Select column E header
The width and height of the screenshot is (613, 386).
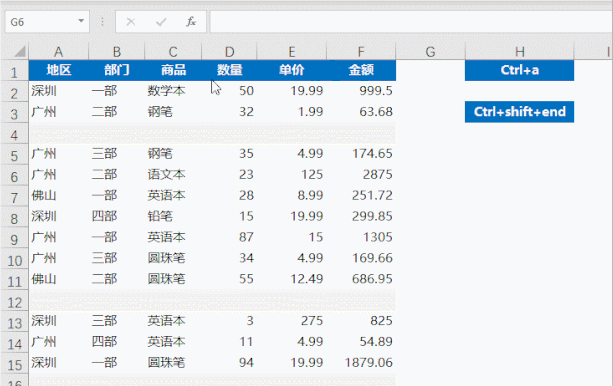(292, 52)
